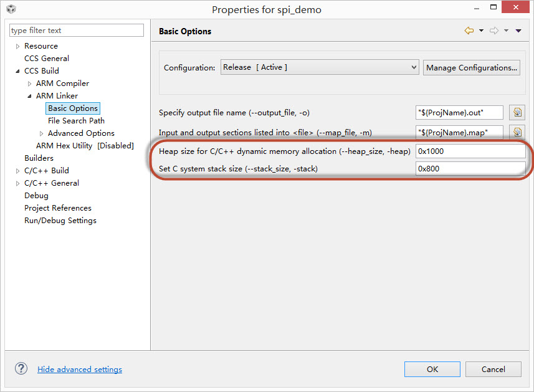
Task: Open Run/Debug Settings page
Action: point(60,221)
